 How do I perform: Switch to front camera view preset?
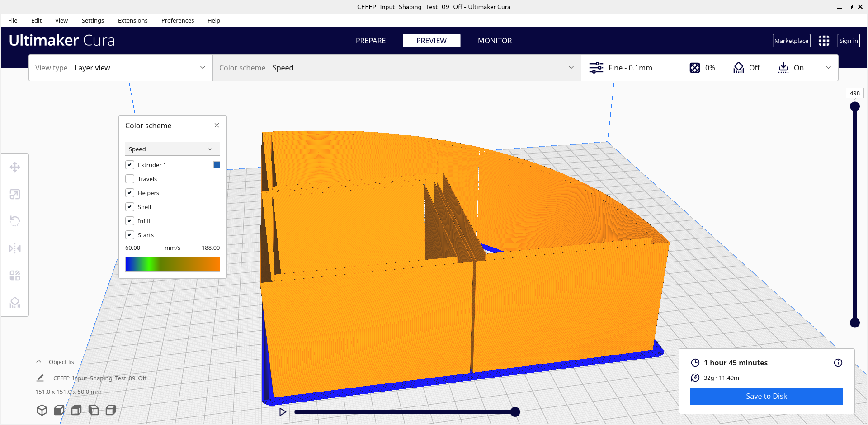58,410
